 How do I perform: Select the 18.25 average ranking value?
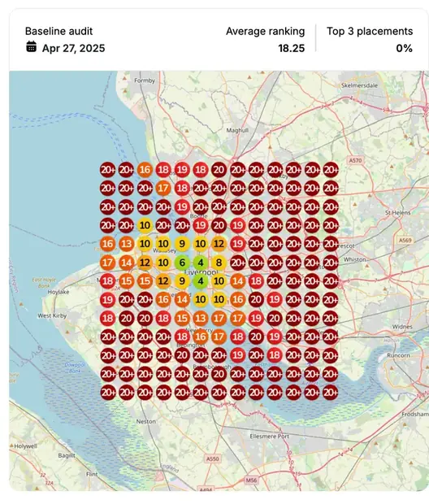click(291, 48)
